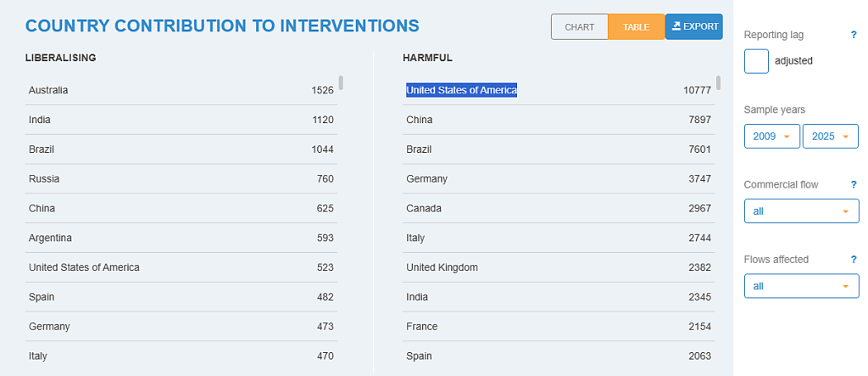Image resolution: width=868 pixels, height=376 pixels.
Task: Switch to the CHART view tab
Action: pyautogui.click(x=580, y=27)
